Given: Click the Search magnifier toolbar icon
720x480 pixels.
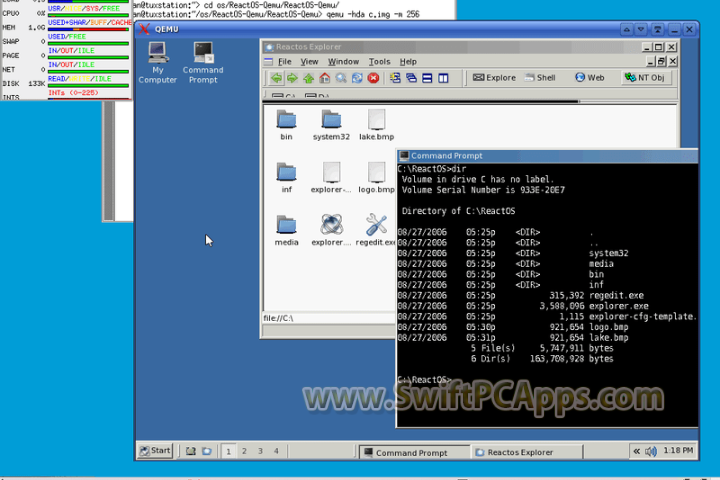Looking at the screenshot, I should 341,78.
